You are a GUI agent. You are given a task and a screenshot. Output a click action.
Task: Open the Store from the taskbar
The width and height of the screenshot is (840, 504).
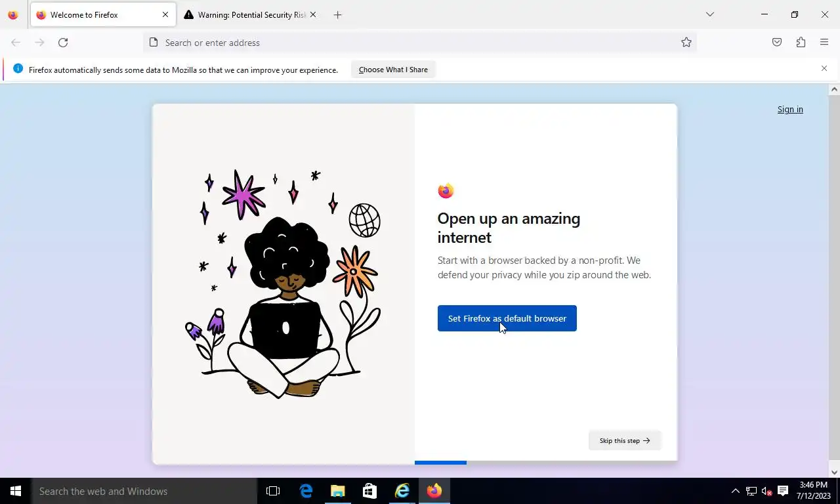[x=369, y=491]
